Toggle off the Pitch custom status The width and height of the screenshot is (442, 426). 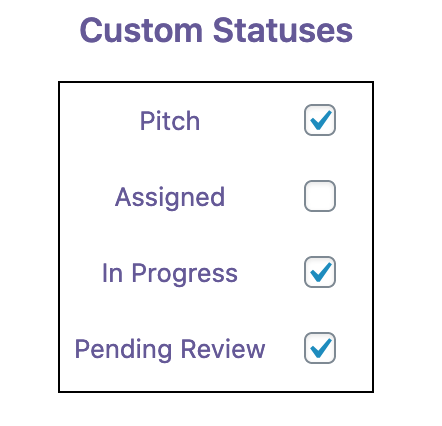point(320,120)
